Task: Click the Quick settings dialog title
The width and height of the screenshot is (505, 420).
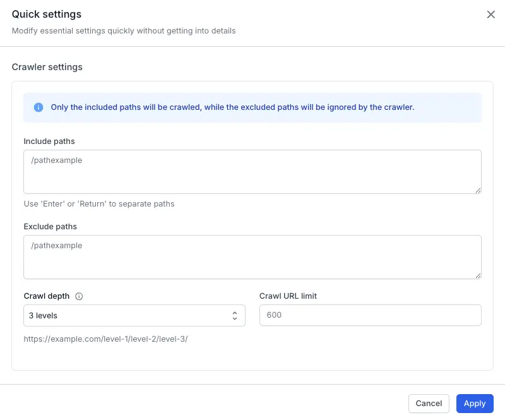Action: [x=46, y=14]
